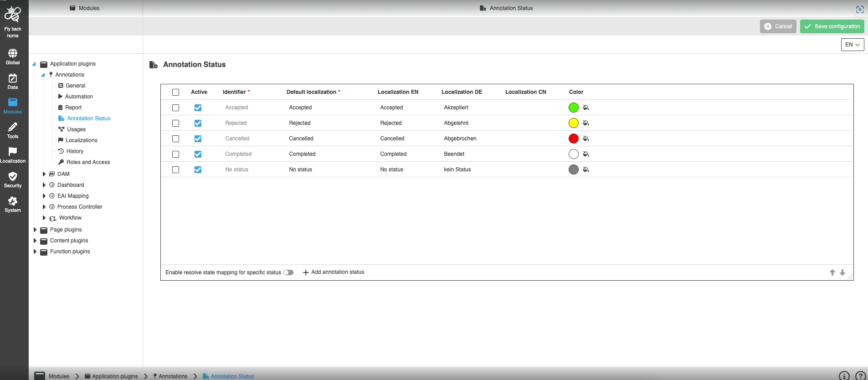
Task: Open the Security section icon
Action: click(13, 180)
